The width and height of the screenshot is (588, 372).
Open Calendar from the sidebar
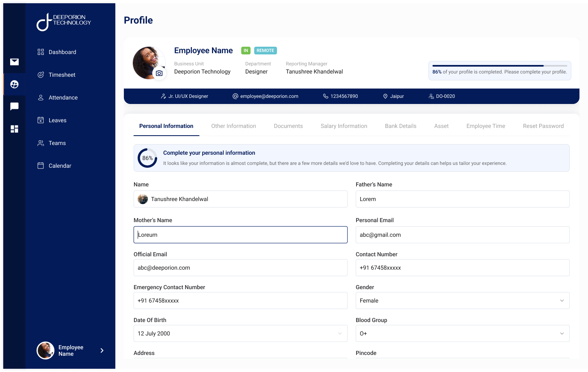(x=60, y=166)
